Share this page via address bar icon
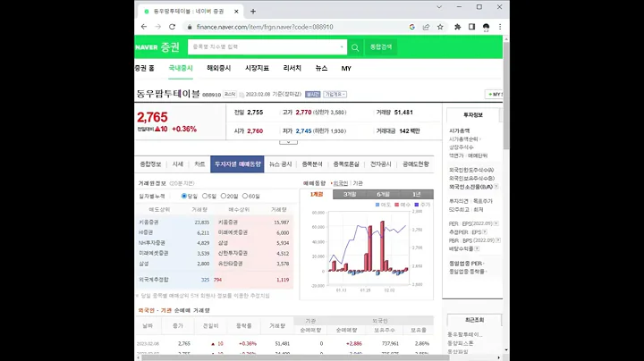This screenshot has width=644, height=361. (x=426, y=27)
